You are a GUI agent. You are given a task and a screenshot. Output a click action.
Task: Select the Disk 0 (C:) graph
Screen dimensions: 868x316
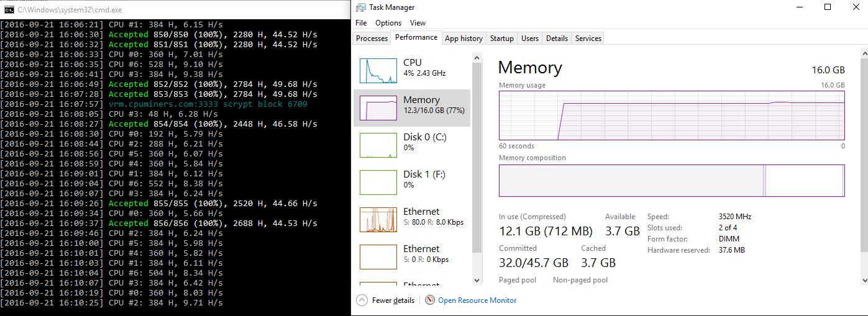coord(378,145)
